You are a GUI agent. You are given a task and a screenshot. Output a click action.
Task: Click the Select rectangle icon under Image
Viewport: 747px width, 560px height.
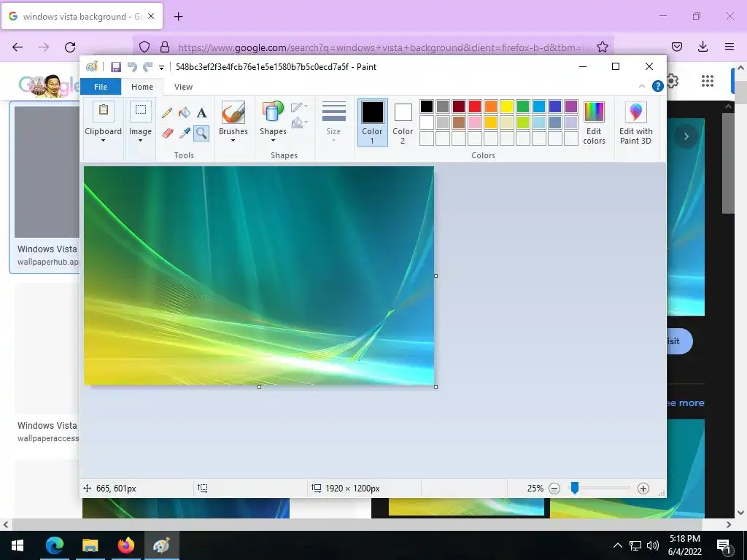point(141,112)
